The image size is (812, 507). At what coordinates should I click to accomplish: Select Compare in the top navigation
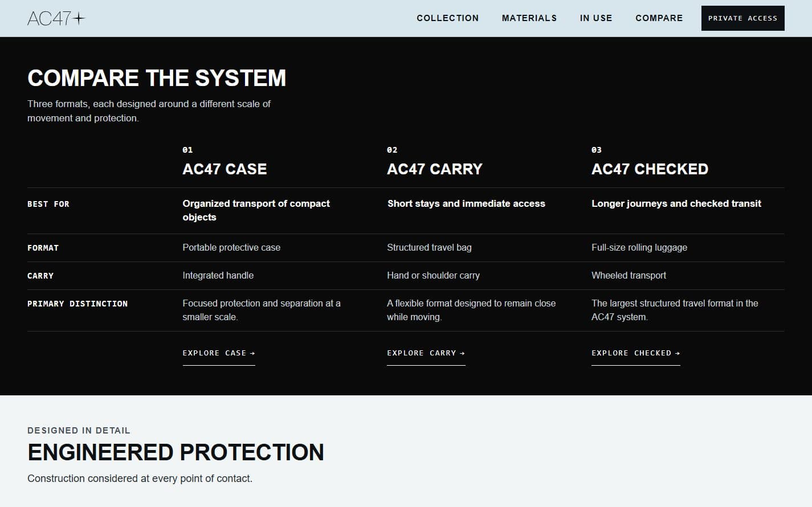[659, 18]
